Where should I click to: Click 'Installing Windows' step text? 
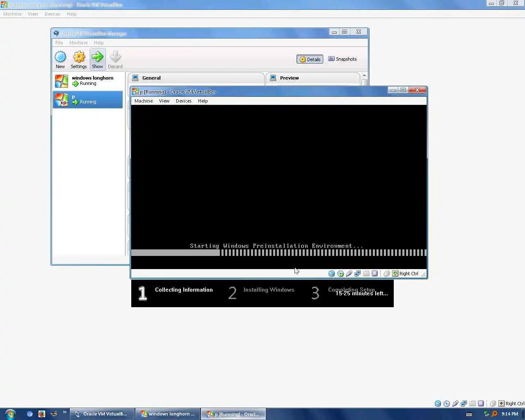(x=269, y=290)
